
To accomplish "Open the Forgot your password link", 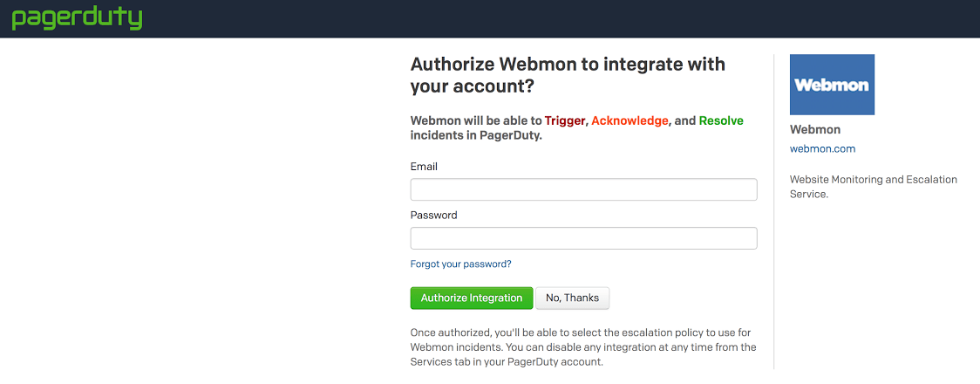I will tap(460, 264).
